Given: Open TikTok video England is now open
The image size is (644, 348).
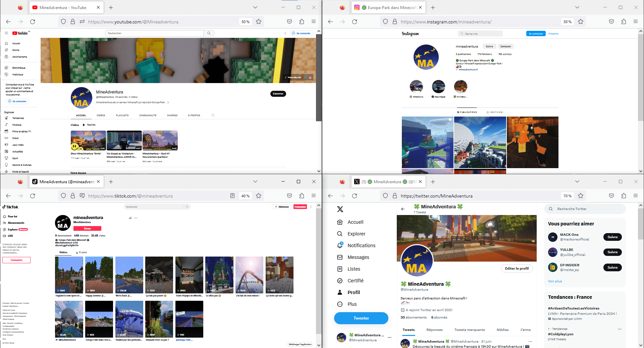Looking at the screenshot, I should [69, 275].
